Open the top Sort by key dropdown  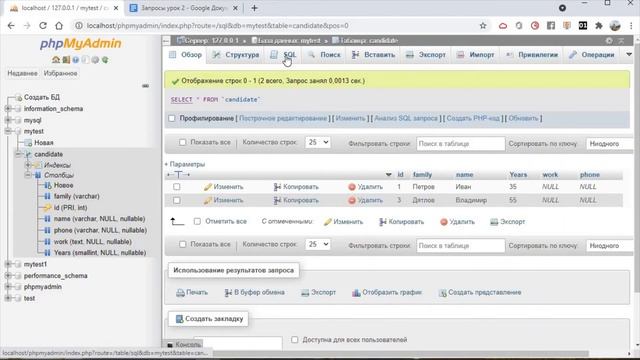point(610,144)
